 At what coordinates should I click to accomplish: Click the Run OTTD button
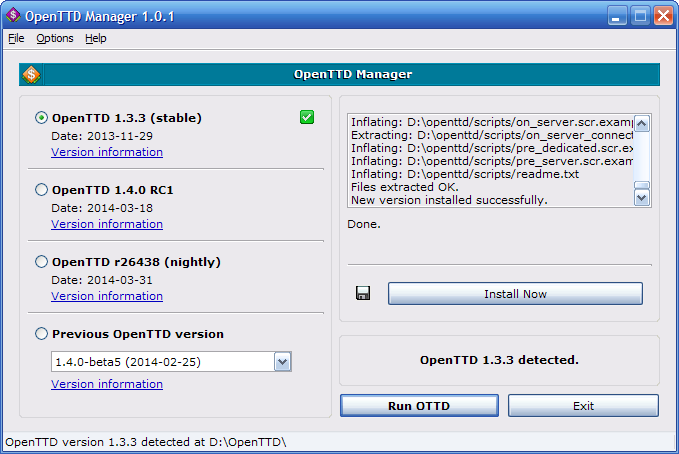pos(419,405)
